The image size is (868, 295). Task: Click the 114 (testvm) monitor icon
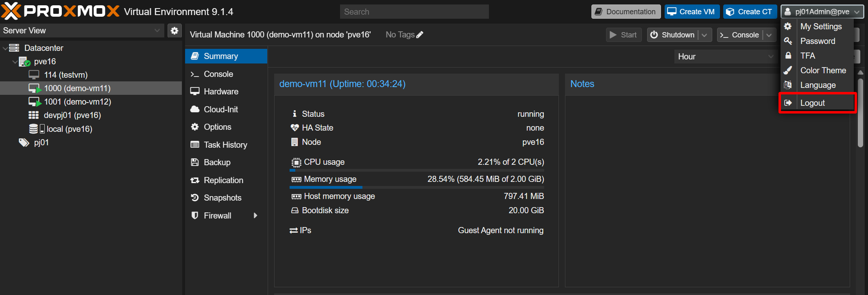pos(34,75)
